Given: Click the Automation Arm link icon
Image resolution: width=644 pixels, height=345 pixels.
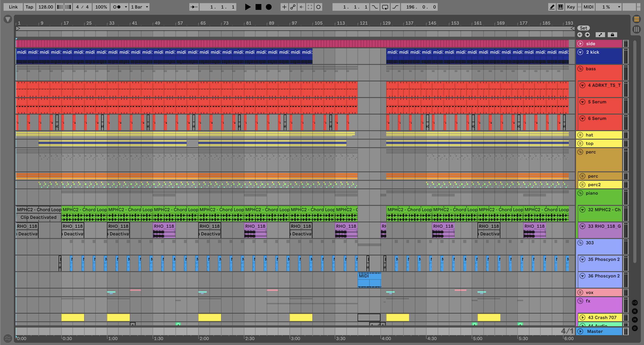Looking at the screenshot, I should [x=293, y=7].
